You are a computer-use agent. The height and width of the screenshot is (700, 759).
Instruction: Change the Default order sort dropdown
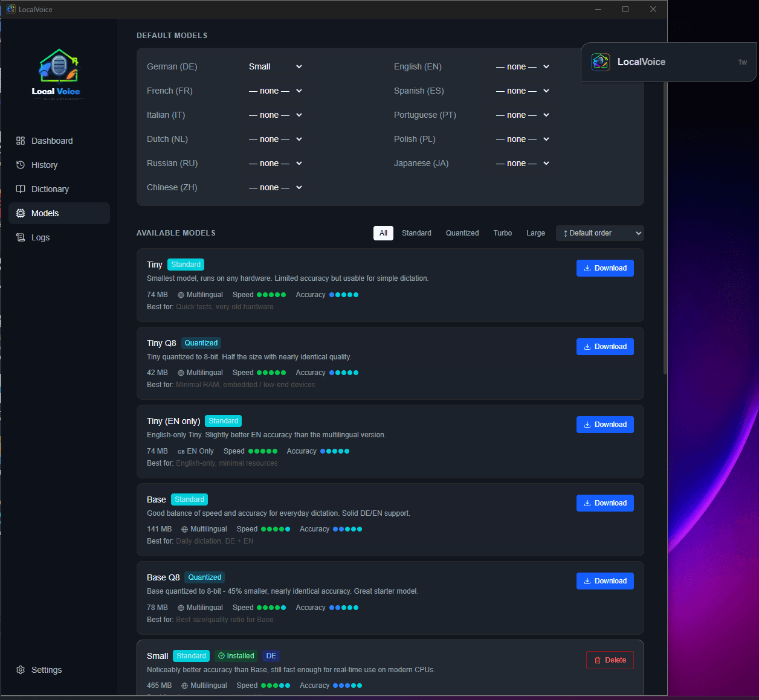tap(599, 233)
